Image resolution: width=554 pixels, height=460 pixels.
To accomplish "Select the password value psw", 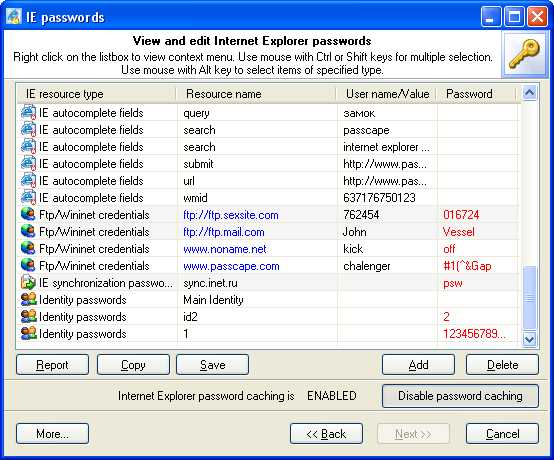I will 453,283.
